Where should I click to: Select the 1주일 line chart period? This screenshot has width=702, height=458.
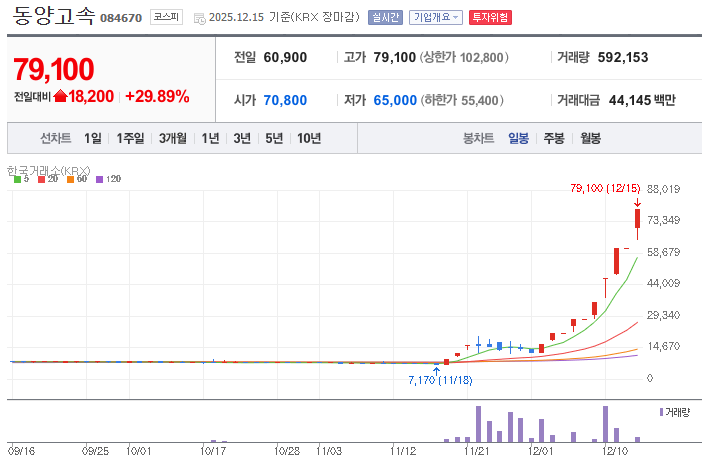pos(130,138)
